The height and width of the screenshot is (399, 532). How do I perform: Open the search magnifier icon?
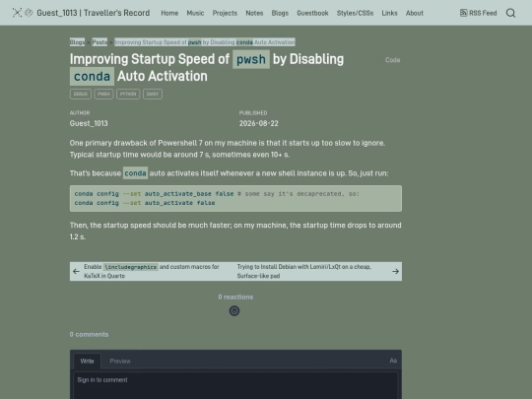(x=510, y=13)
